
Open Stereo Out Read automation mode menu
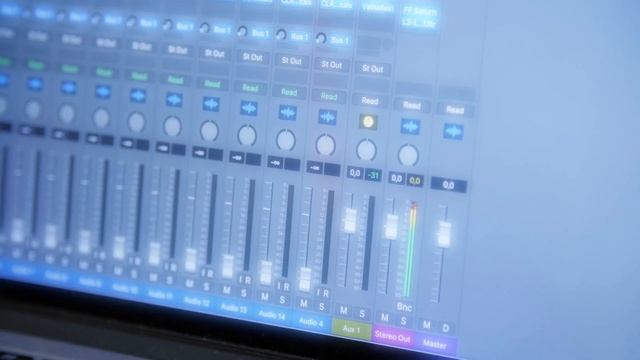tap(412, 105)
